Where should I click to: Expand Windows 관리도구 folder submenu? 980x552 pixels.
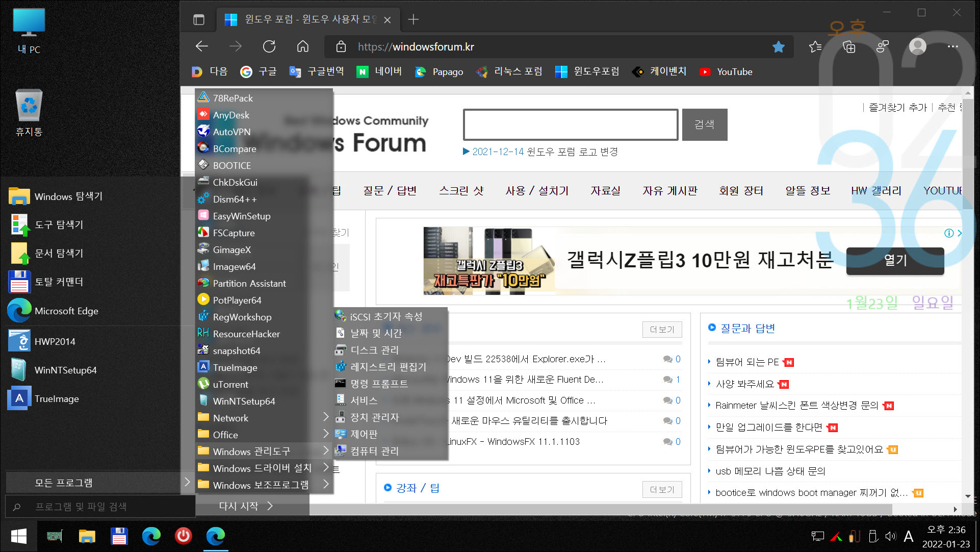tap(264, 451)
